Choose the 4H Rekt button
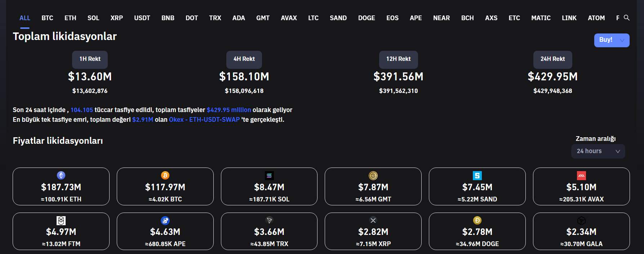This screenshot has width=644, height=254. (x=244, y=59)
